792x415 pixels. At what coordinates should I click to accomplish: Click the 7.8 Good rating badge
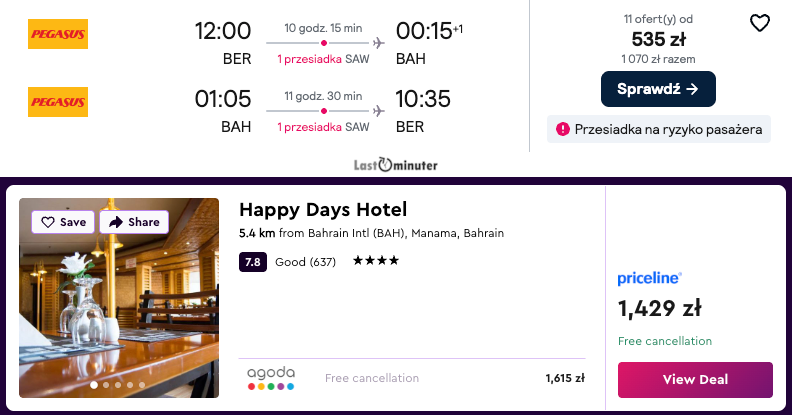[253, 261]
